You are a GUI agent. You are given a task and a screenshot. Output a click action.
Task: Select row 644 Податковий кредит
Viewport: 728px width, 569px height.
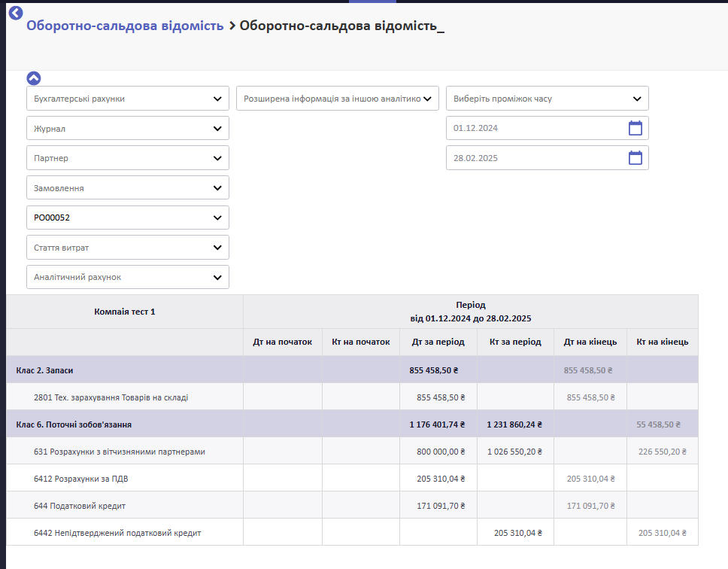click(353, 505)
